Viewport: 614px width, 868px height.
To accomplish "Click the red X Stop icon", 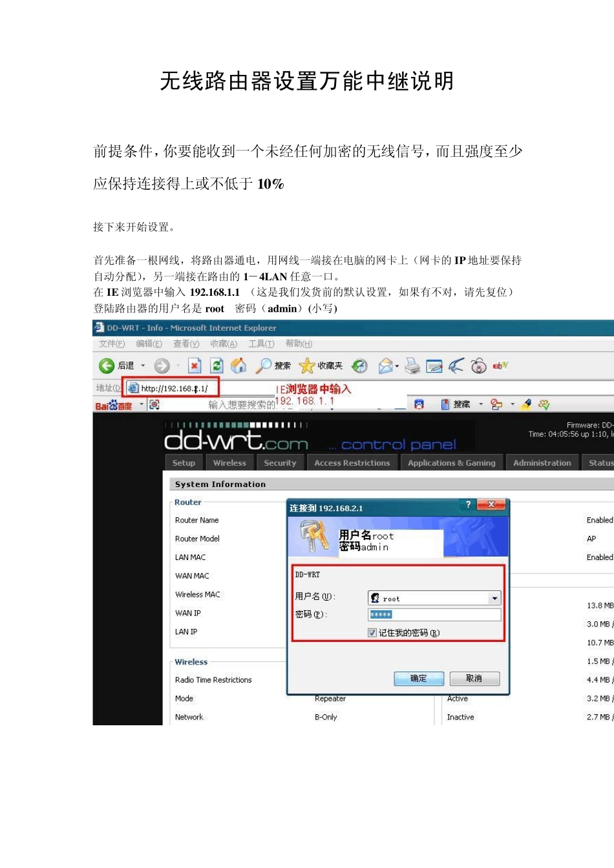I will pyautogui.click(x=195, y=366).
